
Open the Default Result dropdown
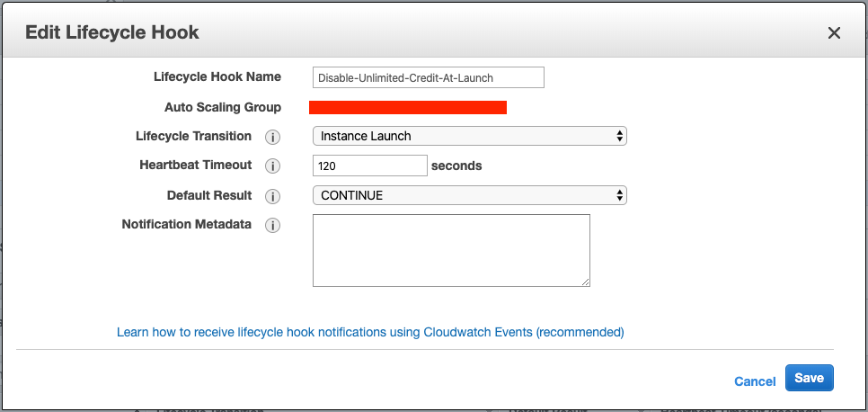pyautogui.click(x=469, y=195)
